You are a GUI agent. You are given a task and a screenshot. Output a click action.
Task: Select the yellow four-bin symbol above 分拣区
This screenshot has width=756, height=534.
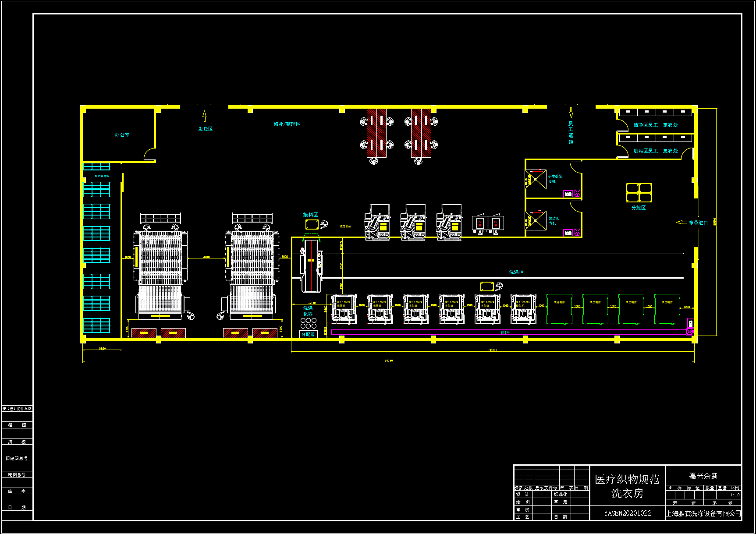tap(639, 193)
